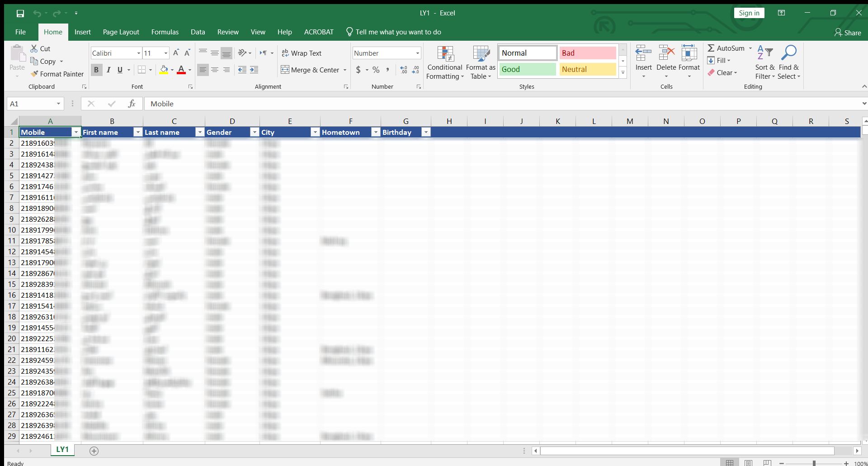868x466 pixels.
Task: Switch to Normal view in status bar
Action: pyautogui.click(x=729, y=463)
